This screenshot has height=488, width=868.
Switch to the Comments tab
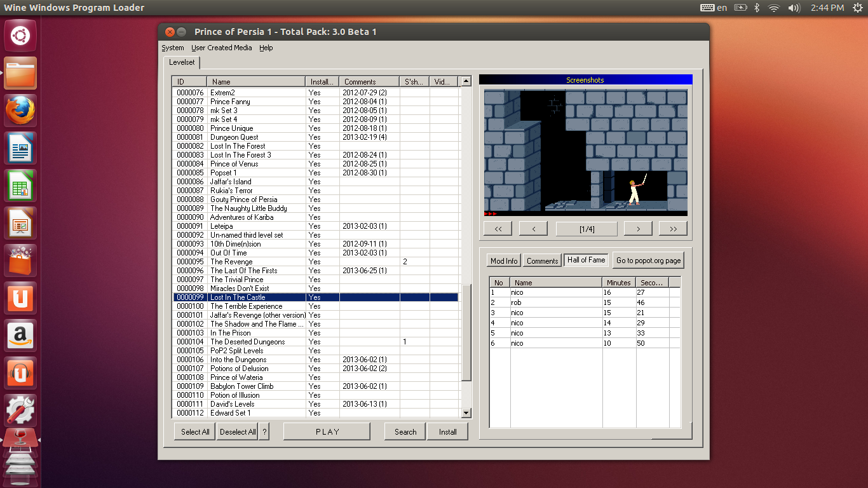coord(542,261)
